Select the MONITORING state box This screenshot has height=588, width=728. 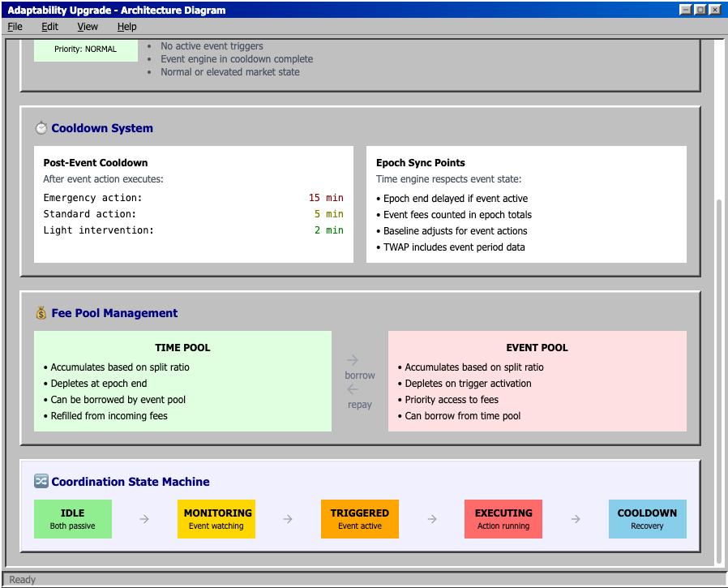(x=216, y=519)
